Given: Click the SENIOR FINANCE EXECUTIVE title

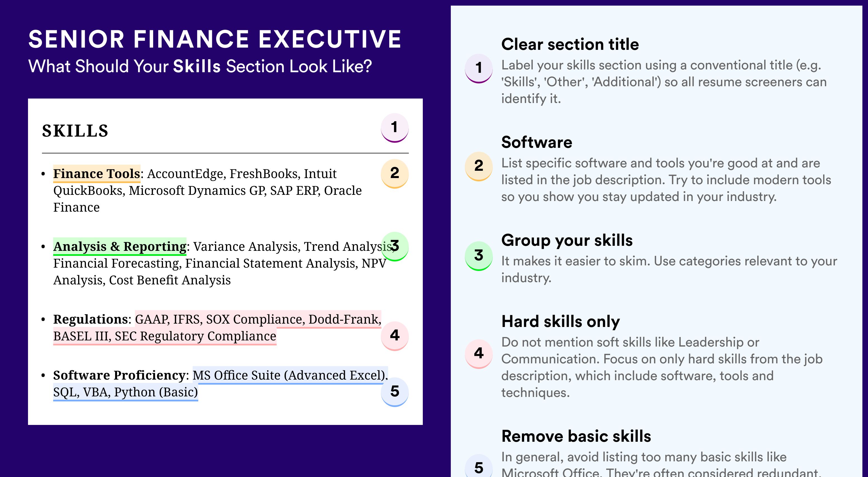Looking at the screenshot, I should 215,39.
